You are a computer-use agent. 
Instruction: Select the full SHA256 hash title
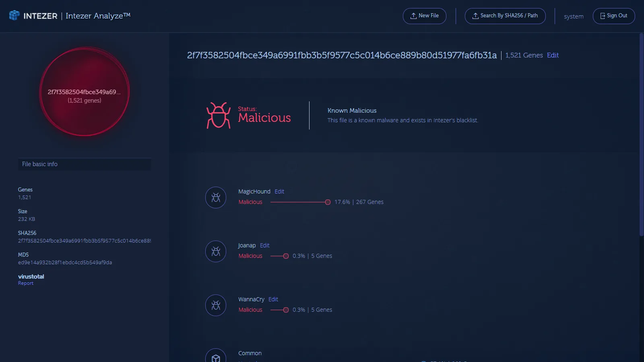click(342, 55)
